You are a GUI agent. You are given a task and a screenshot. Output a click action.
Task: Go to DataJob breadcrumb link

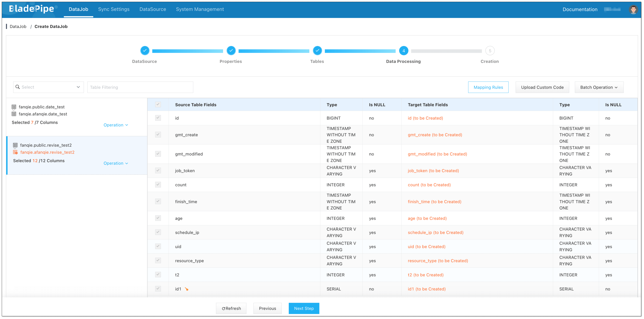[x=18, y=26]
